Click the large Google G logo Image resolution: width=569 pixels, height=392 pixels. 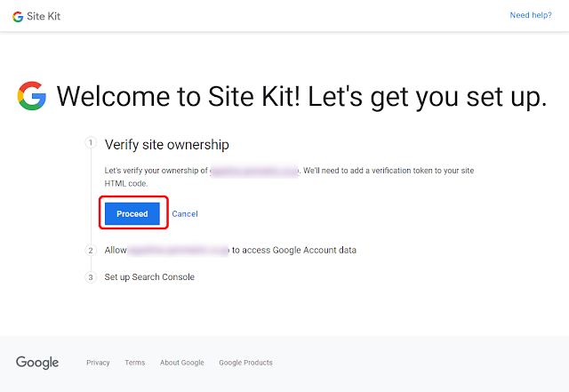[32, 96]
